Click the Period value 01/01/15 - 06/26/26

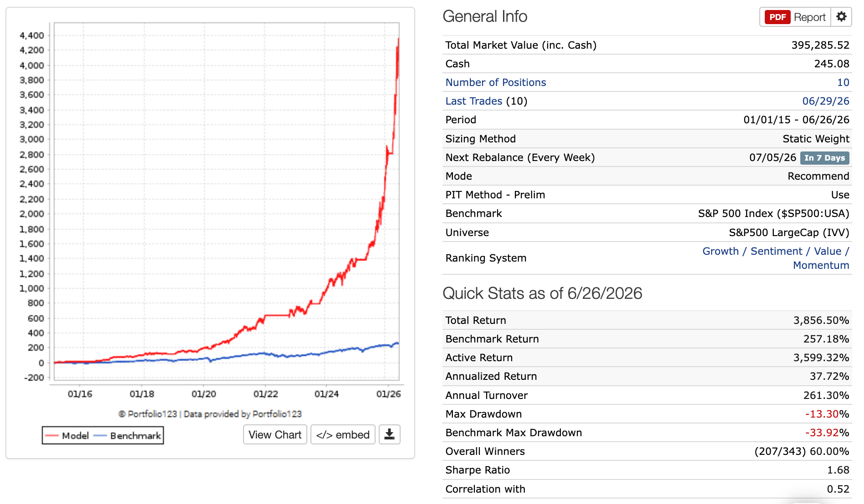(x=796, y=120)
